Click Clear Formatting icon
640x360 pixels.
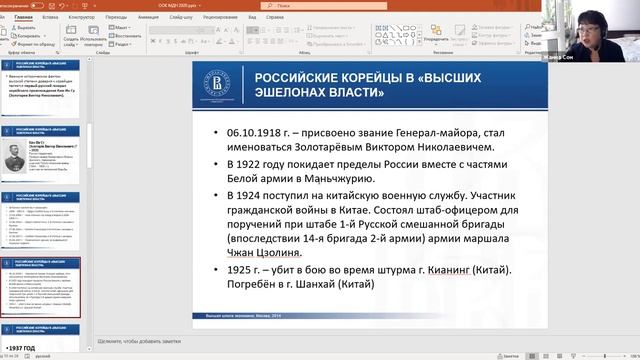236,30
